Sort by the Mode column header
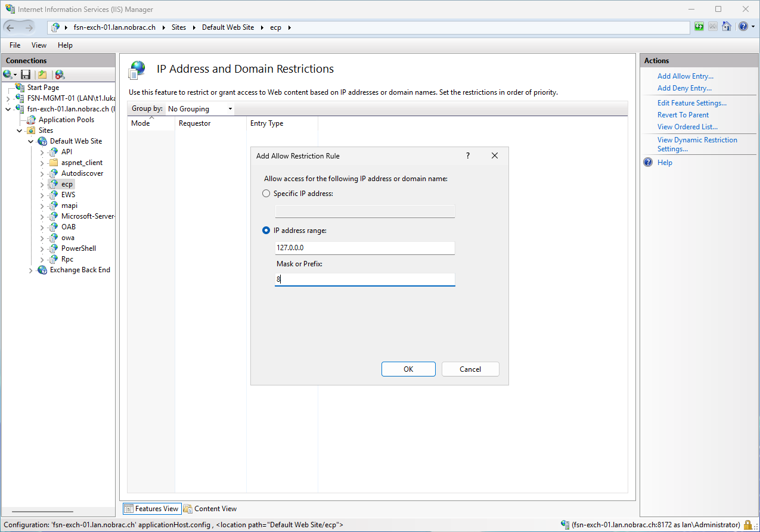The height and width of the screenshot is (532, 760). coord(151,123)
